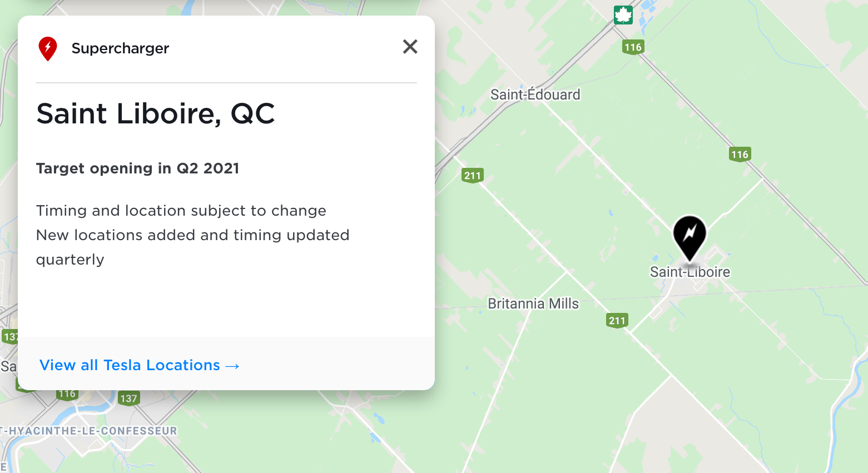Click the 211 route shield beside Britannia Mills
This screenshot has width=868, height=473.
click(617, 320)
